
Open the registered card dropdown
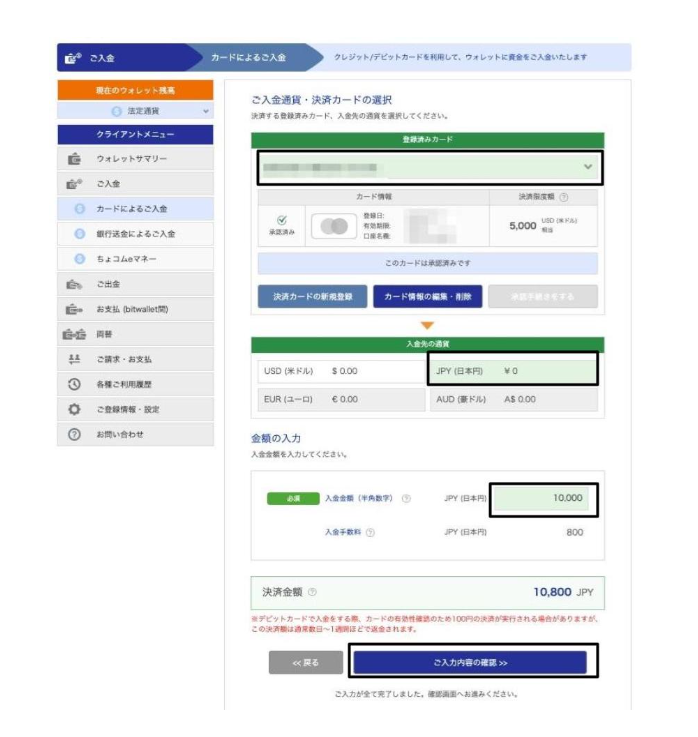(428, 168)
